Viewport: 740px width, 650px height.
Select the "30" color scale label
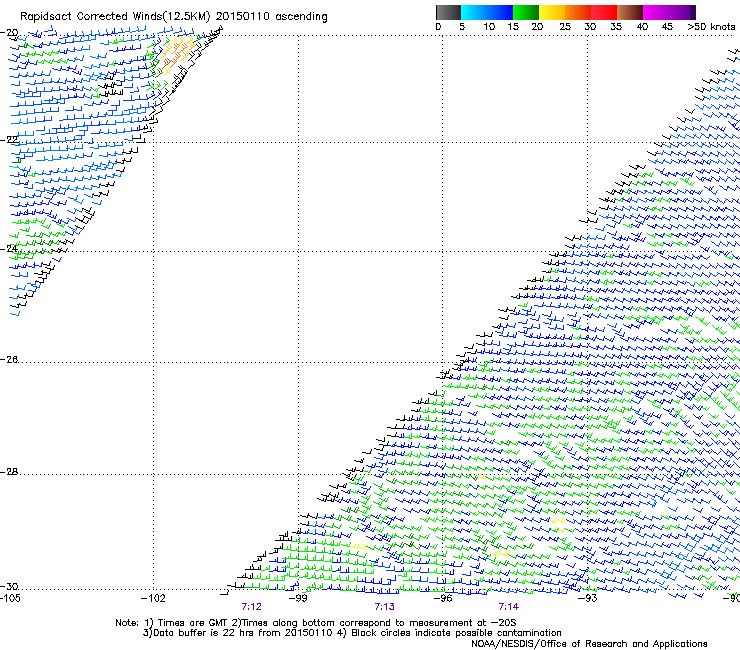point(590,27)
